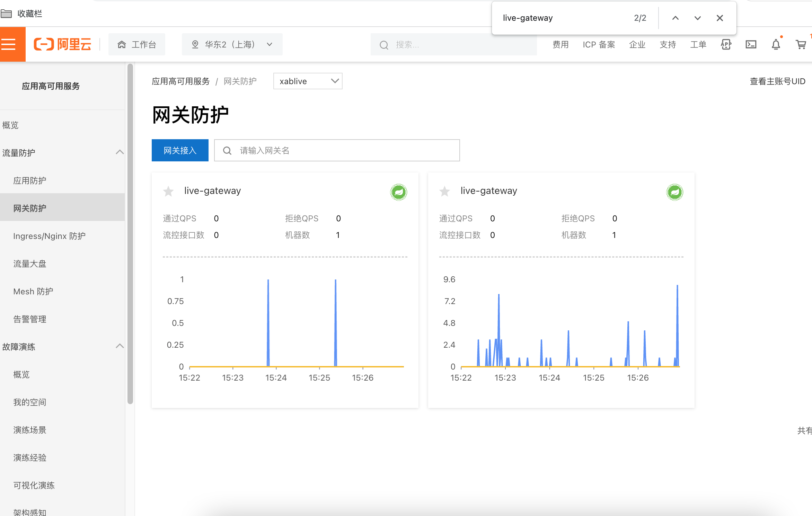The width and height of the screenshot is (812, 516).
Task: Click the Alibaba Cloud logo
Action: (x=62, y=44)
